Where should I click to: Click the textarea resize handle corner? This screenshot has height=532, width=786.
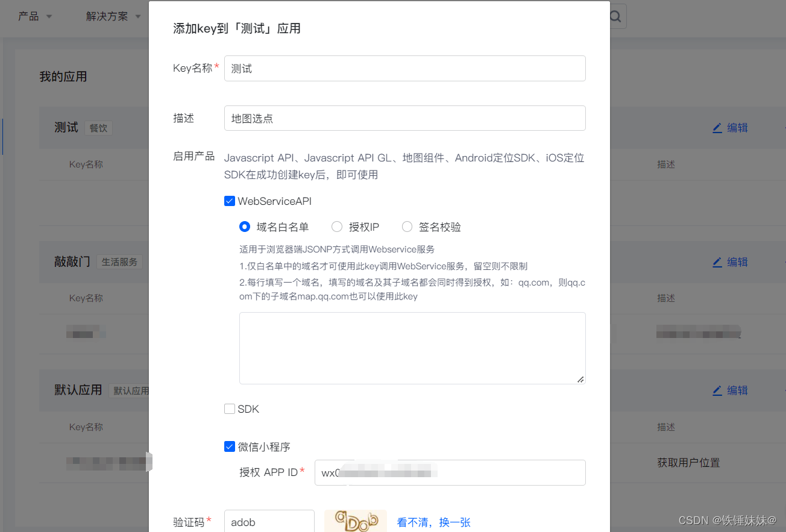pos(580,379)
